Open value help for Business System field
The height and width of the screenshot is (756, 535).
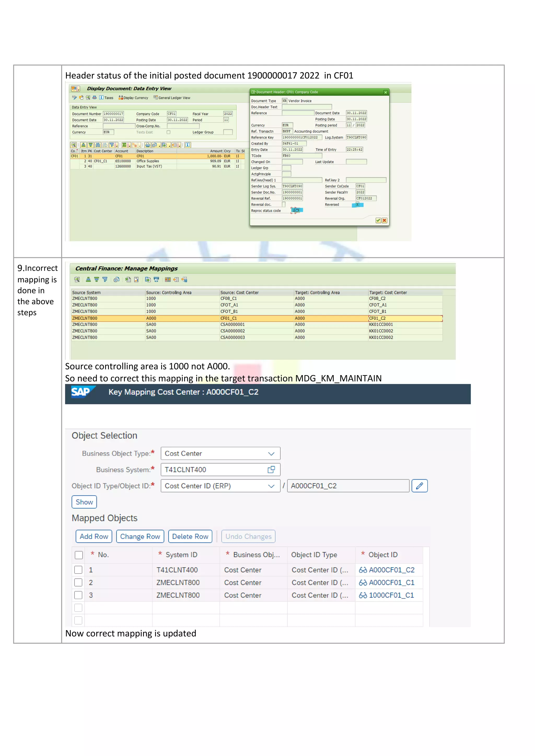(x=271, y=470)
